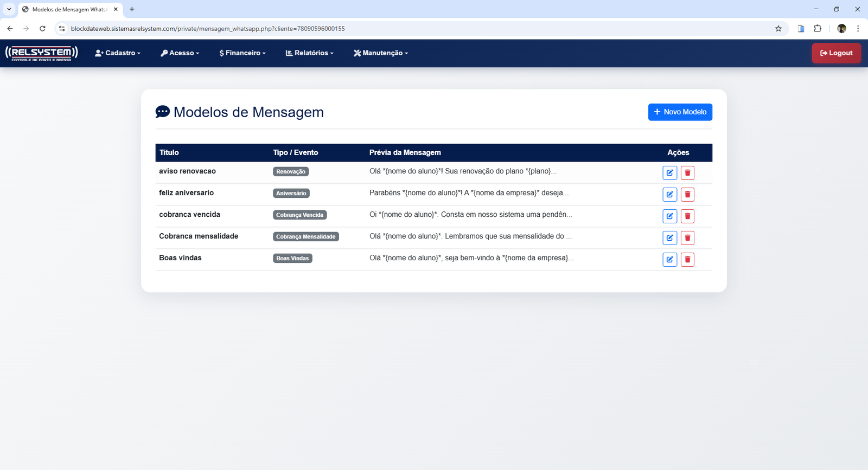868x470 pixels.
Task: Expand the Financeiro dropdown menu
Action: tap(242, 53)
